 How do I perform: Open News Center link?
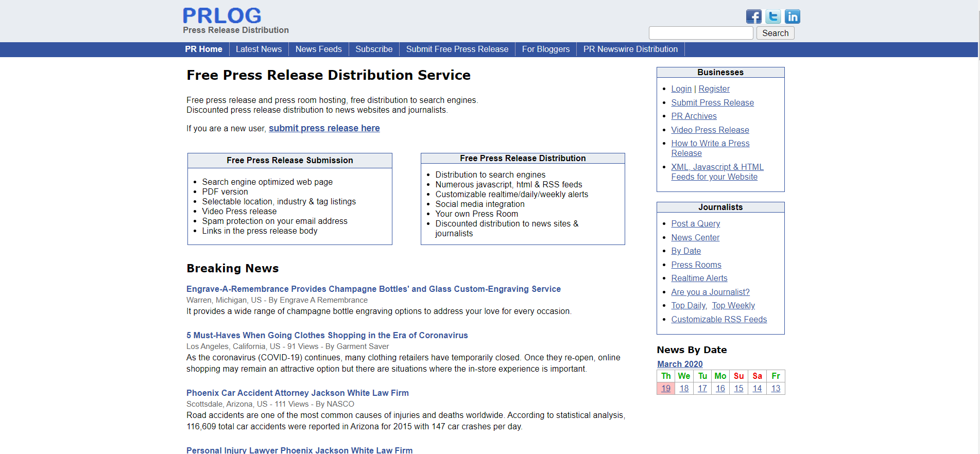pyautogui.click(x=695, y=237)
